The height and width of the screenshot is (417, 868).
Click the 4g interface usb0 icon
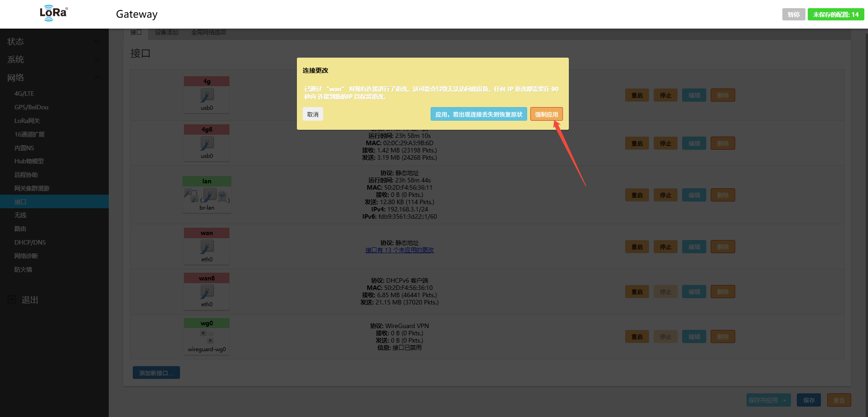pos(207,95)
